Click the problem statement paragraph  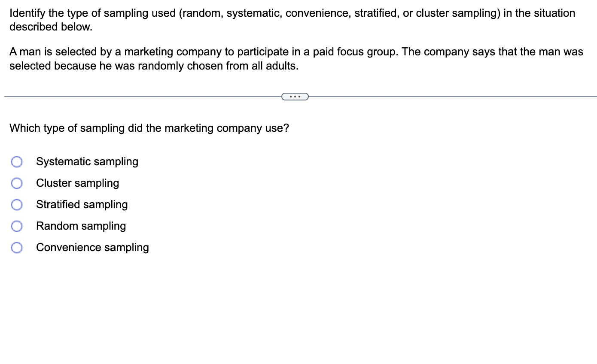click(x=296, y=59)
